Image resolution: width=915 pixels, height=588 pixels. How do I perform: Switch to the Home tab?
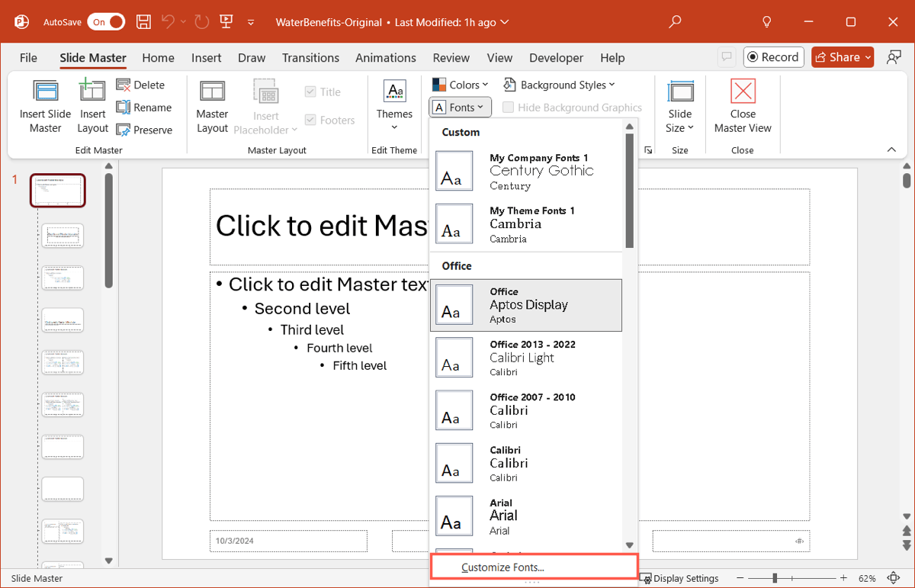[x=158, y=57]
